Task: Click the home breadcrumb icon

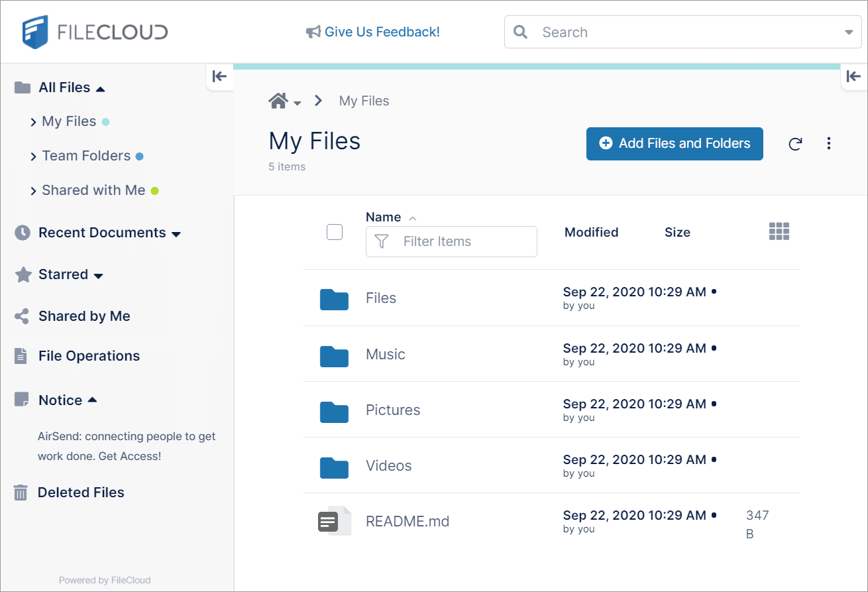Action: tap(278, 100)
